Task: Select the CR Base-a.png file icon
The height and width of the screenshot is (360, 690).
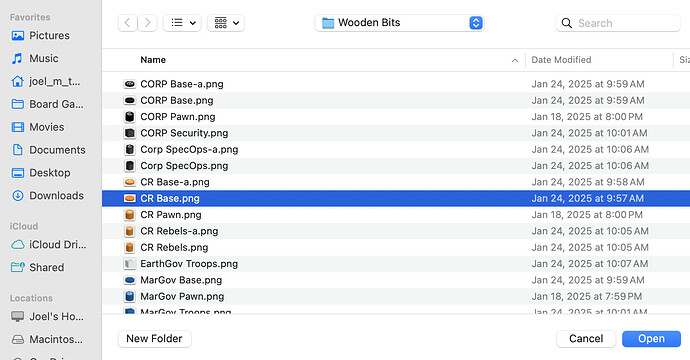Action: click(x=129, y=182)
